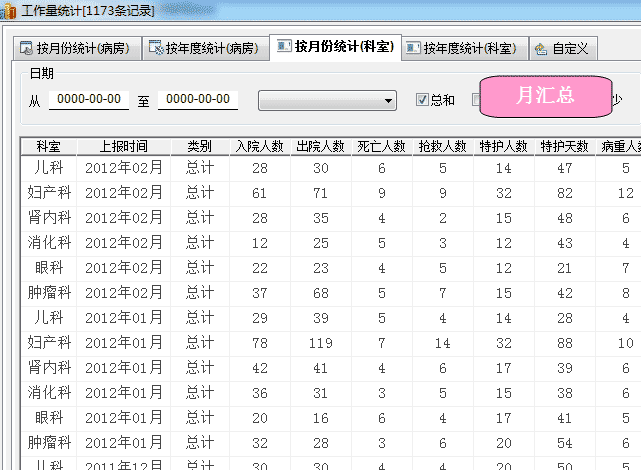Click the 特护人数 column header

(x=504, y=146)
